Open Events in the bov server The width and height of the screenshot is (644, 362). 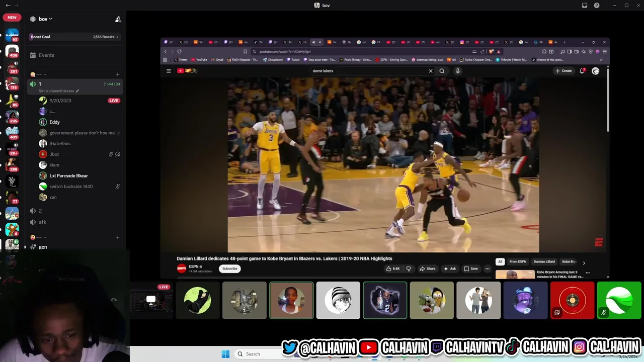point(75,55)
